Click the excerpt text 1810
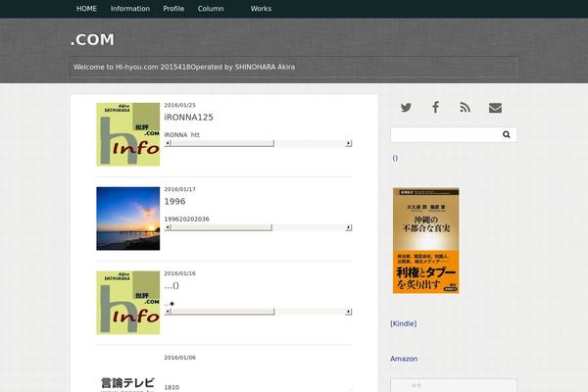The image size is (588, 392). [171, 387]
